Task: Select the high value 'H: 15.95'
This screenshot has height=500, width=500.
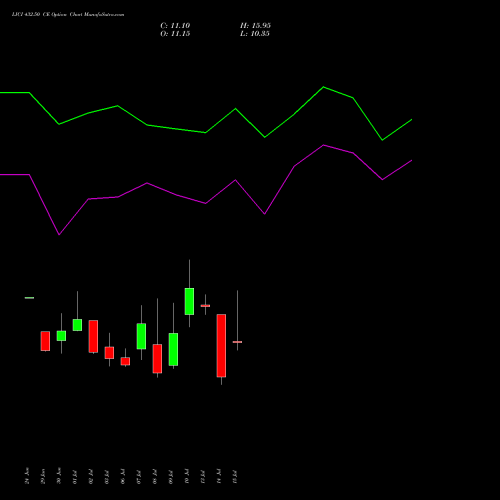Action: pyautogui.click(x=255, y=26)
